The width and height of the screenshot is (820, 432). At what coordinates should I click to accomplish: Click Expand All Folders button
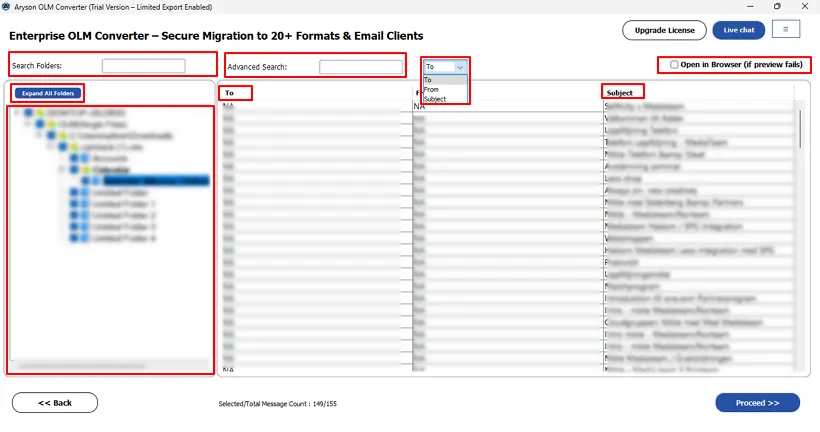[x=48, y=93]
